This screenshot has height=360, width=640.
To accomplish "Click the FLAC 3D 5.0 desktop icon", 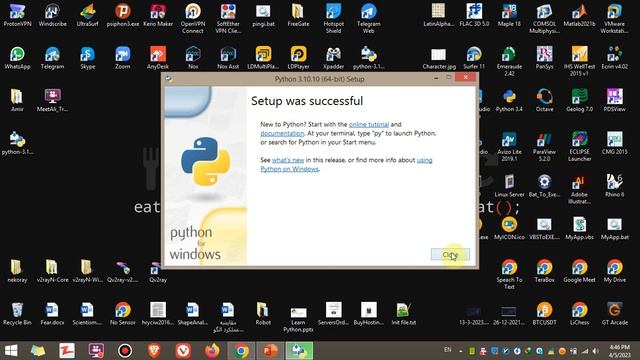I will coord(474,16).
